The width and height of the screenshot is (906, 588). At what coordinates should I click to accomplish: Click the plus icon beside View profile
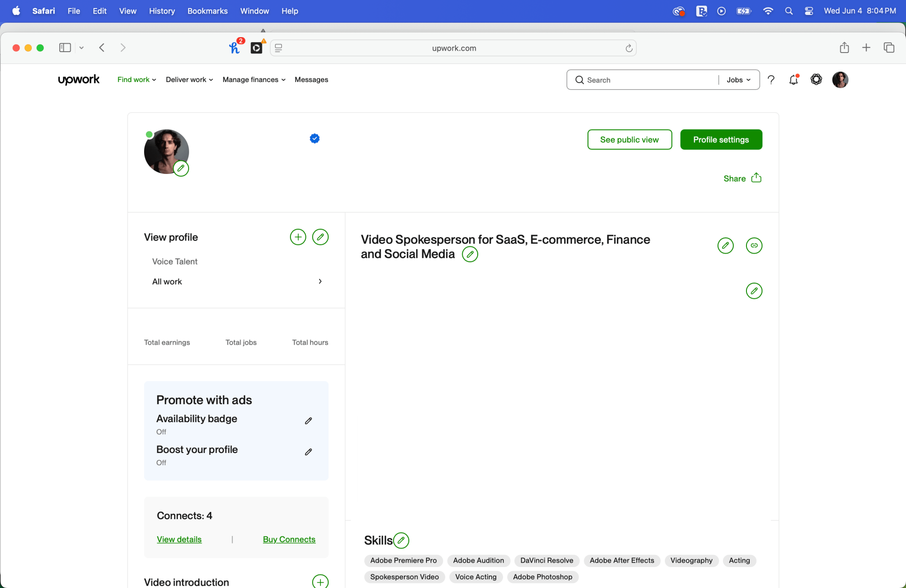click(x=298, y=237)
